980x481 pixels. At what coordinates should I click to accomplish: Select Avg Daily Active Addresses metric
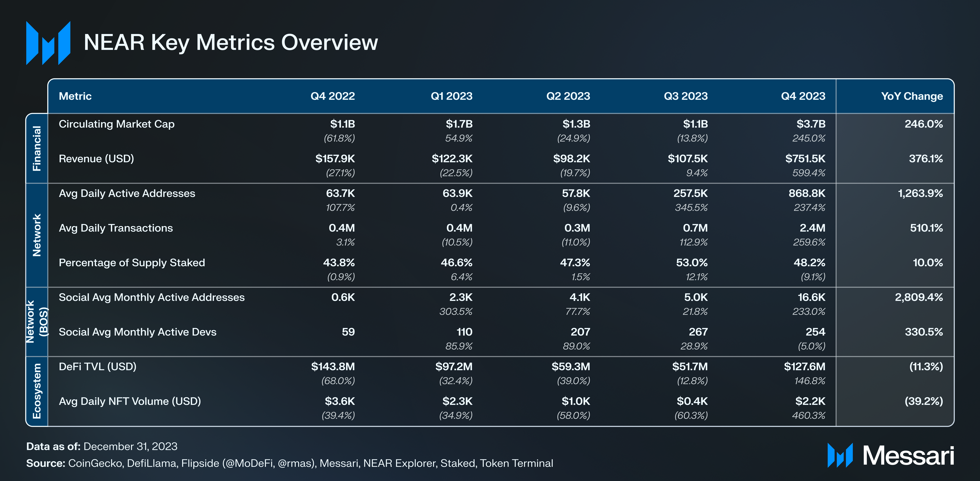coord(127,194)
